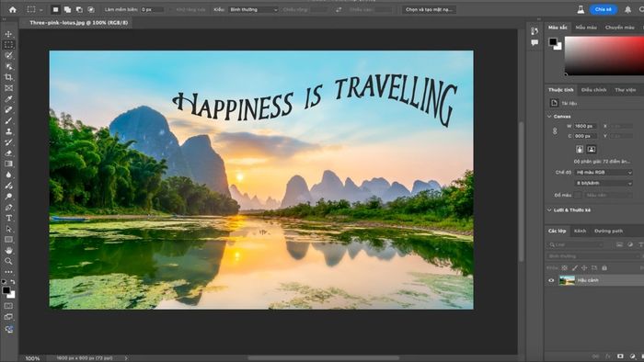The image size is (644, 362).
Task: Select the Eyedropper tool
Action: (8, 99)
